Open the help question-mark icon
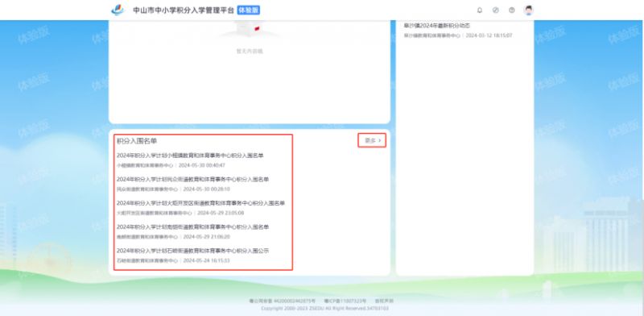The height and width of the screenshot is (316, 644). click(511, 10)
